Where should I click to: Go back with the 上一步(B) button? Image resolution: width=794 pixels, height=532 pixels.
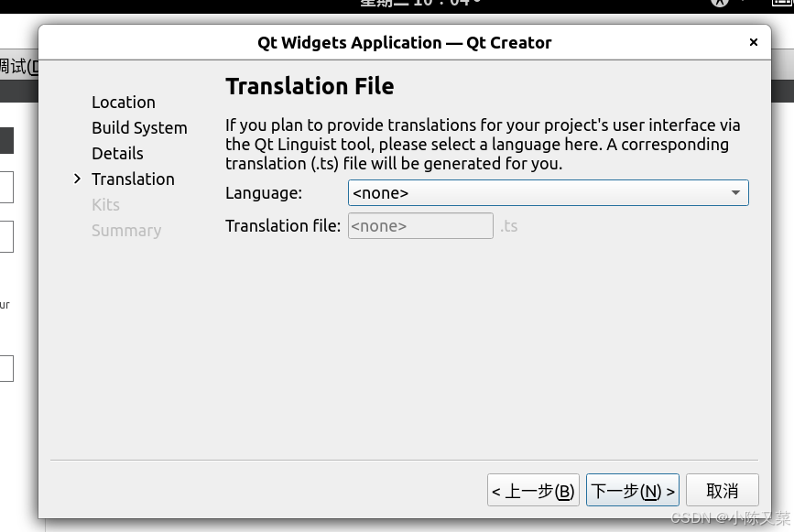[x=533, y=491]
